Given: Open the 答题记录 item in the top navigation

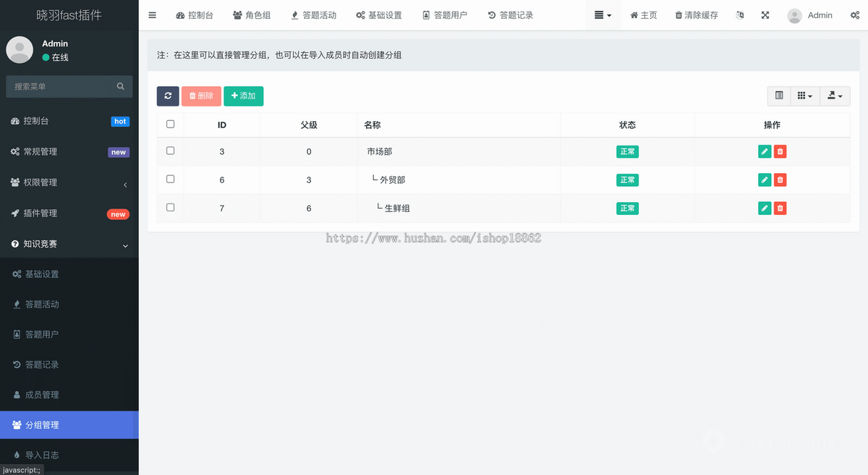Looking at the screenshot, I should pos(509,14).
